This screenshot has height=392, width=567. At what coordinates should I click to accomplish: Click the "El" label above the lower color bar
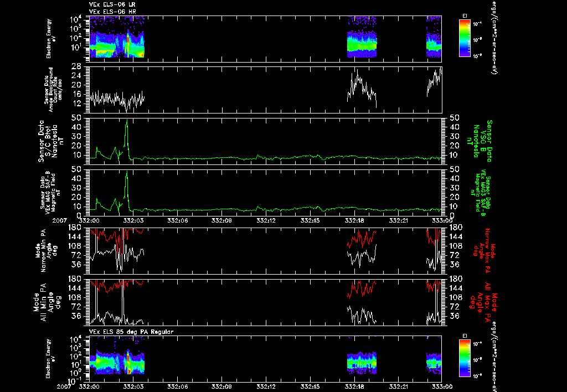[465, 336]
